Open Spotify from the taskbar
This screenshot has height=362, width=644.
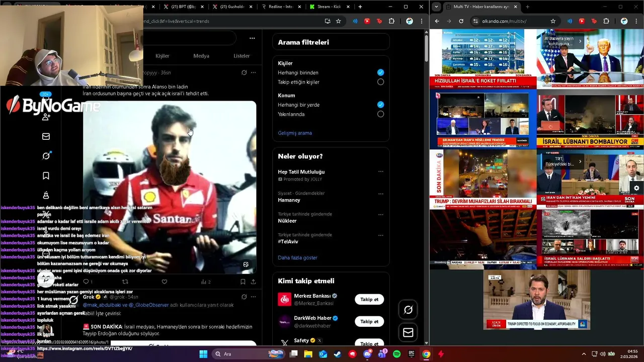point(396,354)
